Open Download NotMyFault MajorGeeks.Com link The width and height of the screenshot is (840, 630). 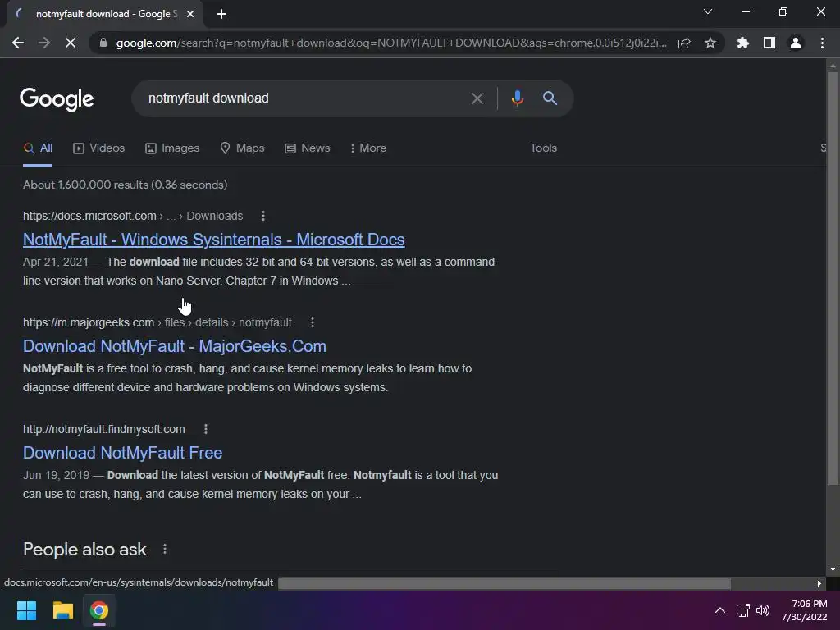(x=175, y=346)
